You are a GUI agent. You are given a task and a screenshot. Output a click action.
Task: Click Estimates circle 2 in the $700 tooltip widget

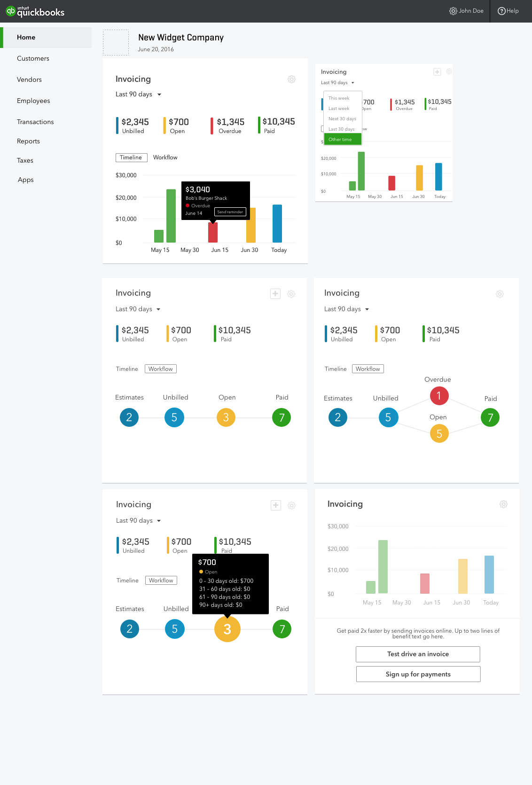point(130,629)
